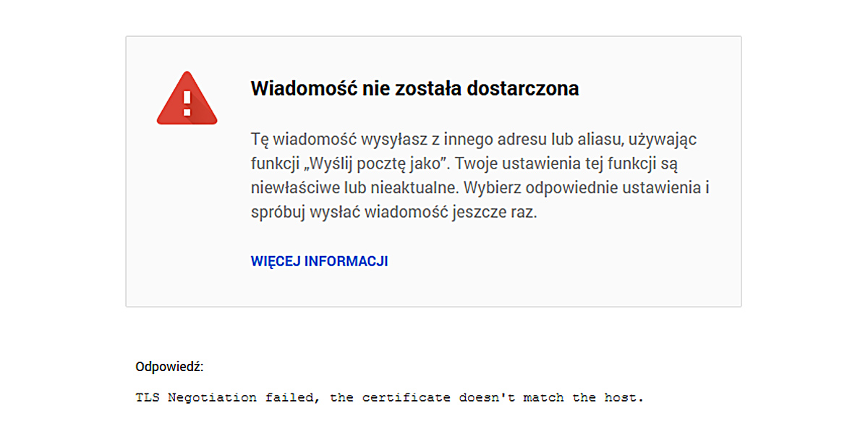
Task: Open the WIĘCEJ INFORMACJI link
Action: [x=319, y=261]
